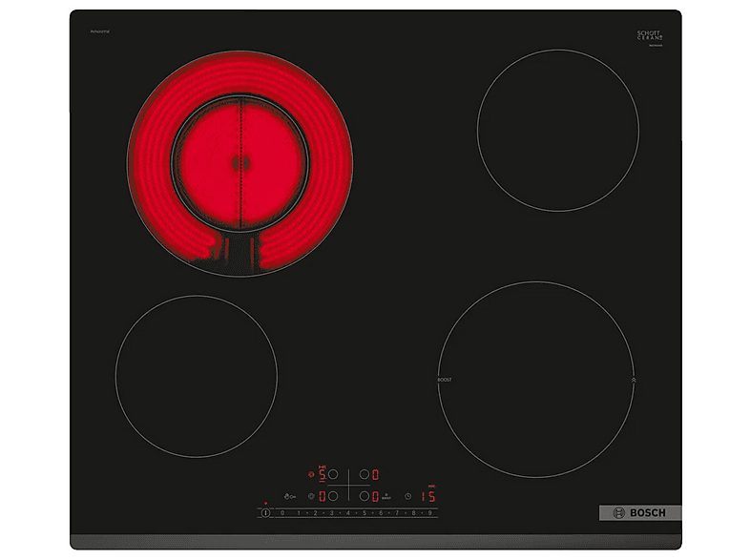Set power slider to level 6
Screen dimensions: 750x560
click(381, 512)
